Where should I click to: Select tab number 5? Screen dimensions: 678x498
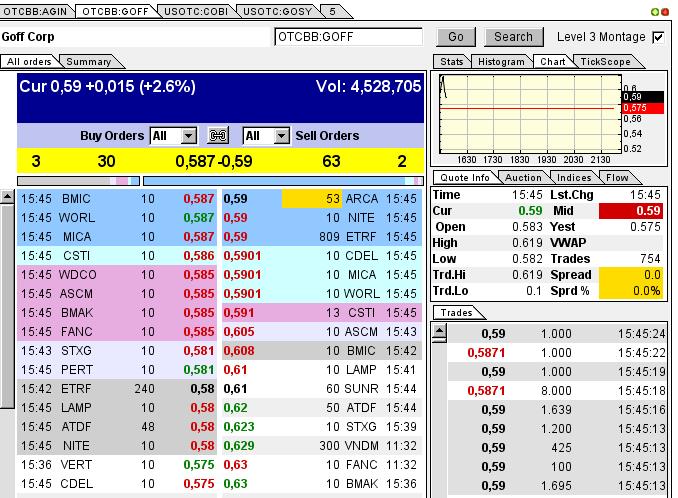(333, 11)
